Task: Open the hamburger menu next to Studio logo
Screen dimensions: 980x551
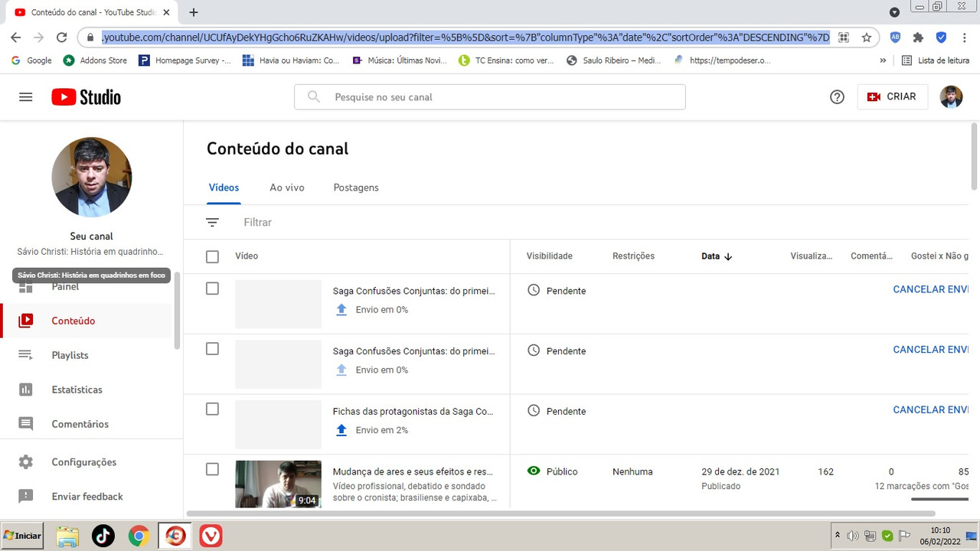Action: click(25, 96)
